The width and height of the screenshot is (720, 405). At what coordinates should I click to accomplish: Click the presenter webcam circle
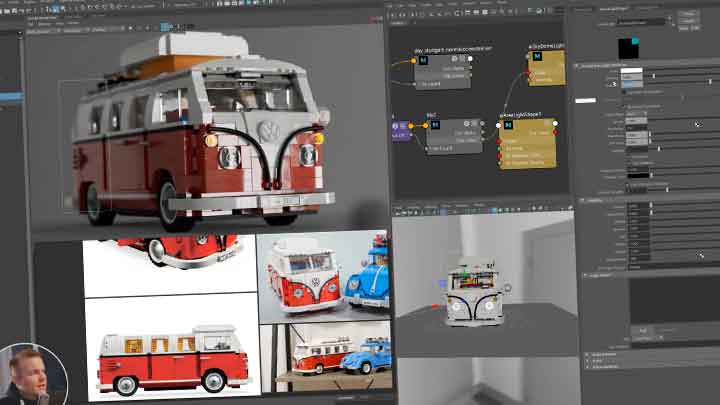point(34,376)
